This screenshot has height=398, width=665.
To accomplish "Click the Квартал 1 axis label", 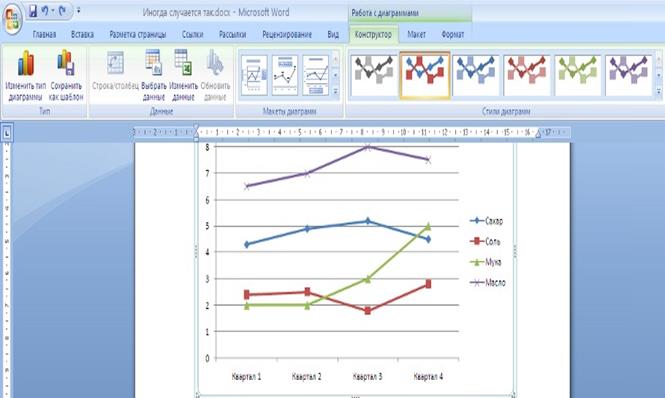I will click(246, 376).
